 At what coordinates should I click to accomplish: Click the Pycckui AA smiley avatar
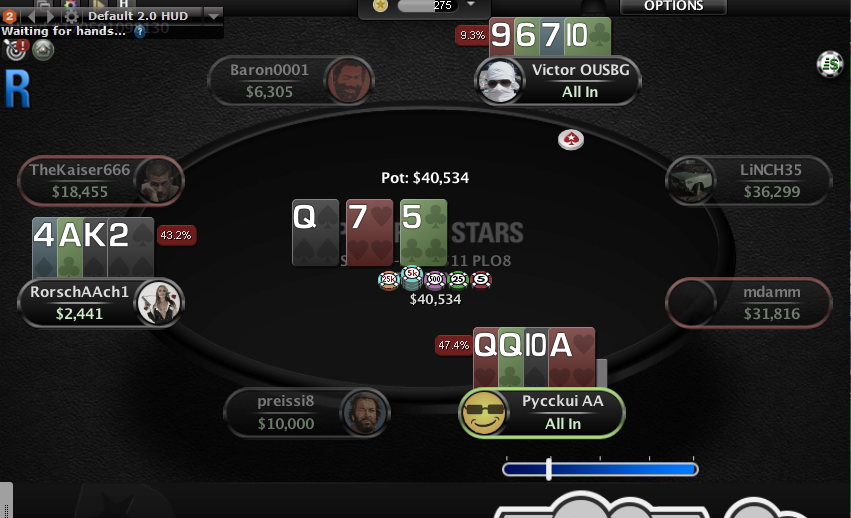click(x=484, y=413)
